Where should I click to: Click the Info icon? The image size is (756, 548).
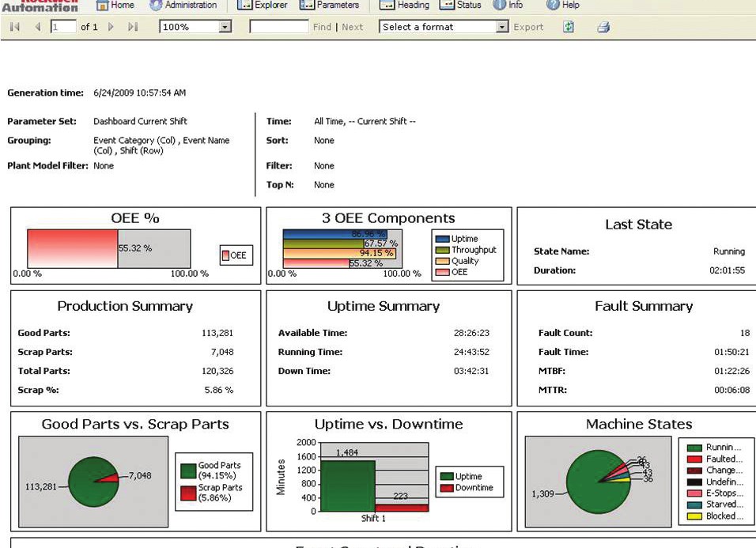(499, 5)
